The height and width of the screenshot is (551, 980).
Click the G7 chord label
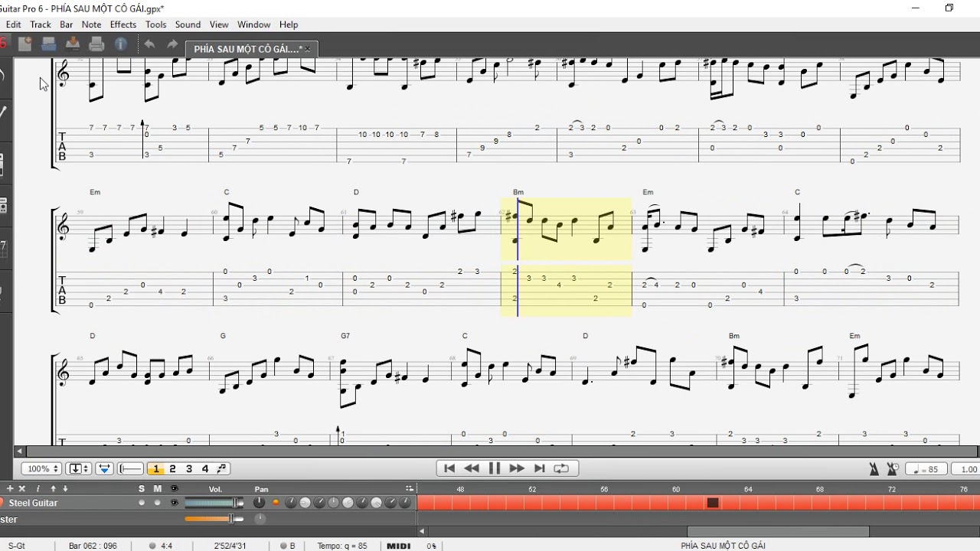coord(345,336)
